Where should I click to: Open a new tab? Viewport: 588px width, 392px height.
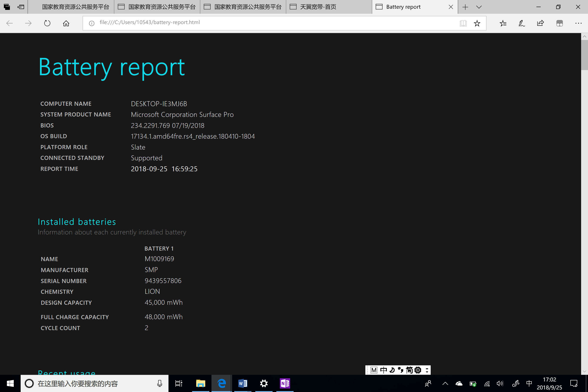point(465,7)
